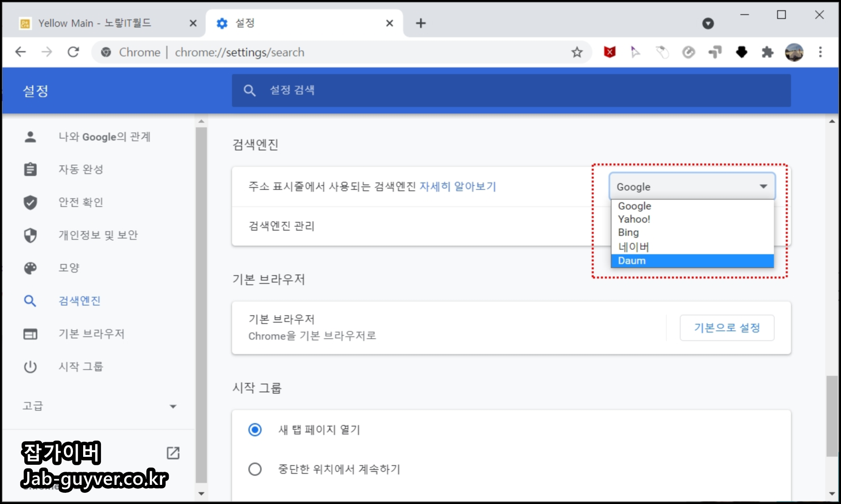This screenshot has height=504, width=841.
Task: Select 새 탭 페이지 열기 radio button
Action: (x=255, y=429)
